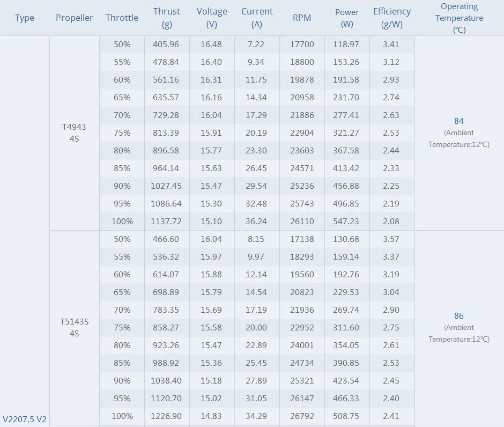This screenshot has height=427, width=504.
Task: Click the Throttle column header
Action: pyautogui.click(x=122, y=18)
